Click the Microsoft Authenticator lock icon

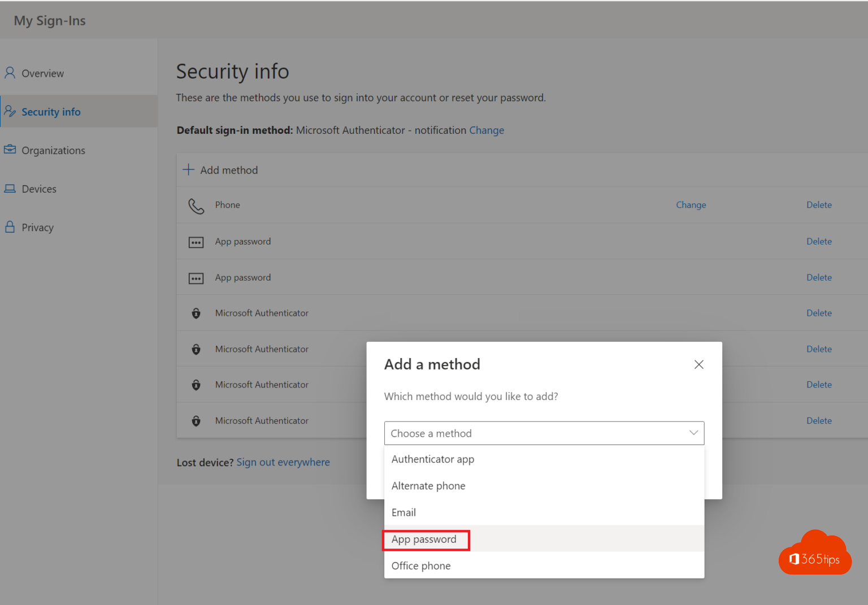(x=196, y=313)
